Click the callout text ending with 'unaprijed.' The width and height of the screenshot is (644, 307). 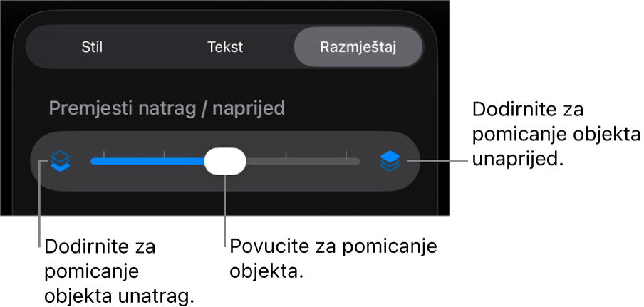pyautogui.click(x=556, y=135)
